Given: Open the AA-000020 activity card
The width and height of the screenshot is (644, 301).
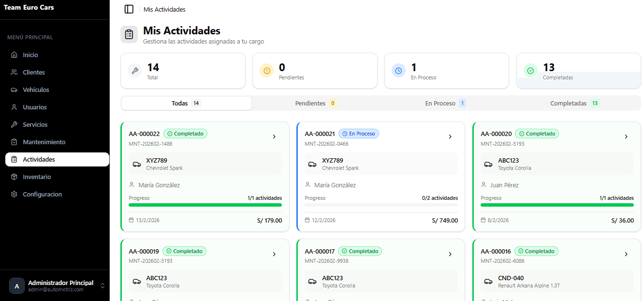Looking at the screenshot, I should click(x=556, y=176).
